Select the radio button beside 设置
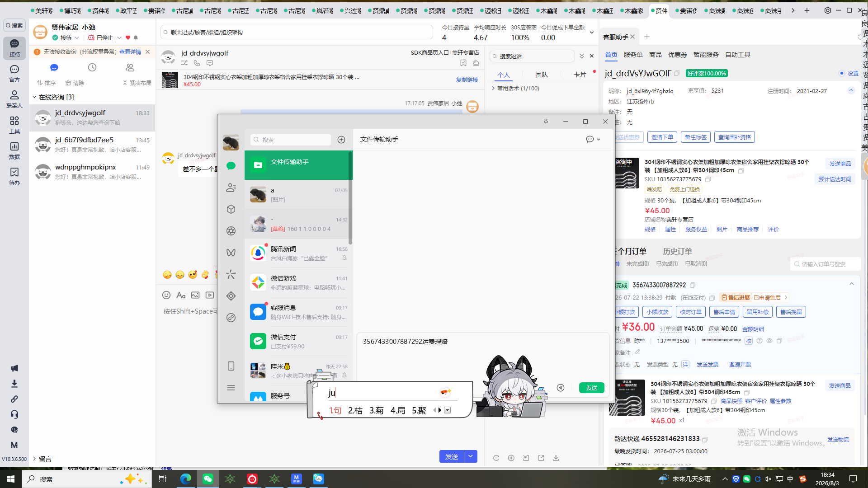 (842, 73)
